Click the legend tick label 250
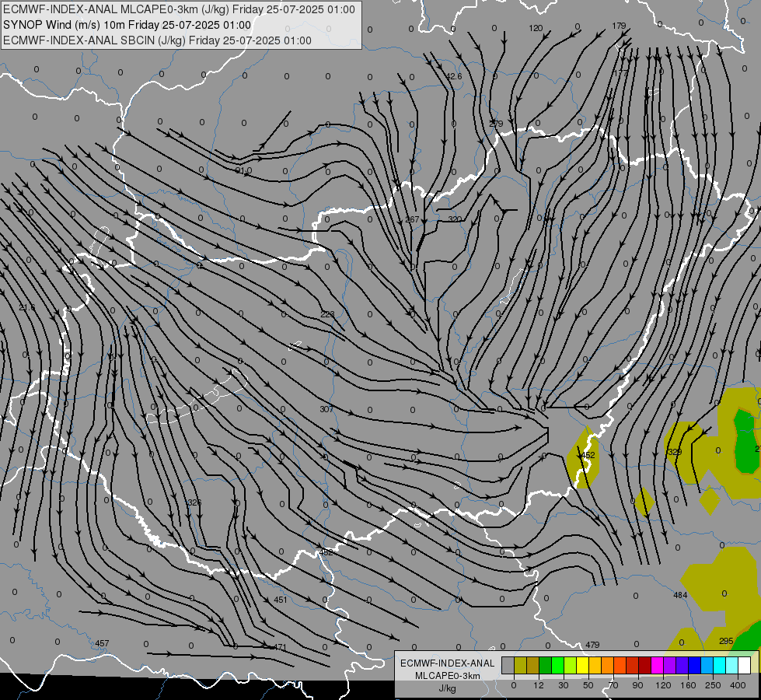This screenshot has width=761, height=700. click(713, 685)
